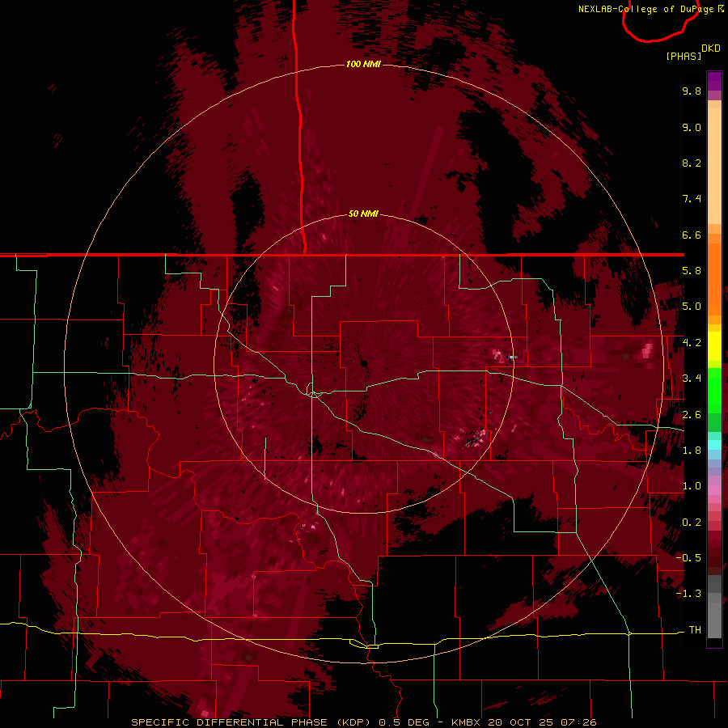This screenshot has height=728, width=728.
Task: Click the -0.5 legend value
Action: click(688, 558)
